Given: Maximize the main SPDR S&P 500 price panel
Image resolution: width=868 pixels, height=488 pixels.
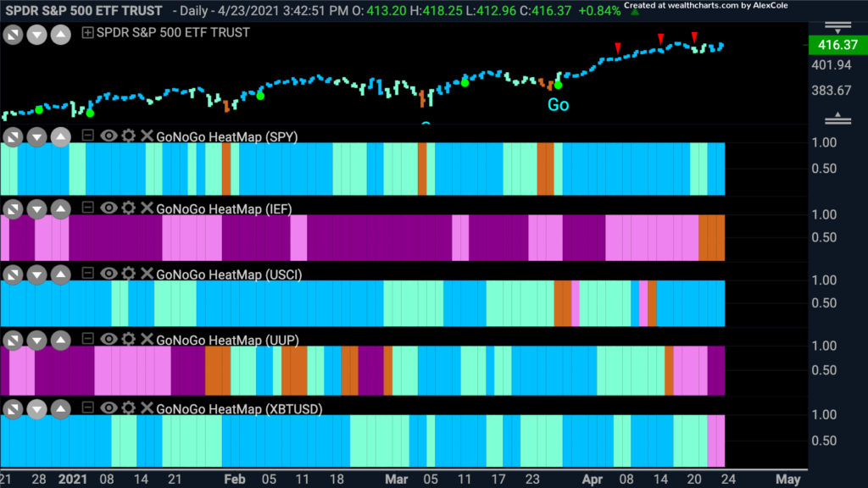Looking at the screenshot, I should click(x=13, y=35).
